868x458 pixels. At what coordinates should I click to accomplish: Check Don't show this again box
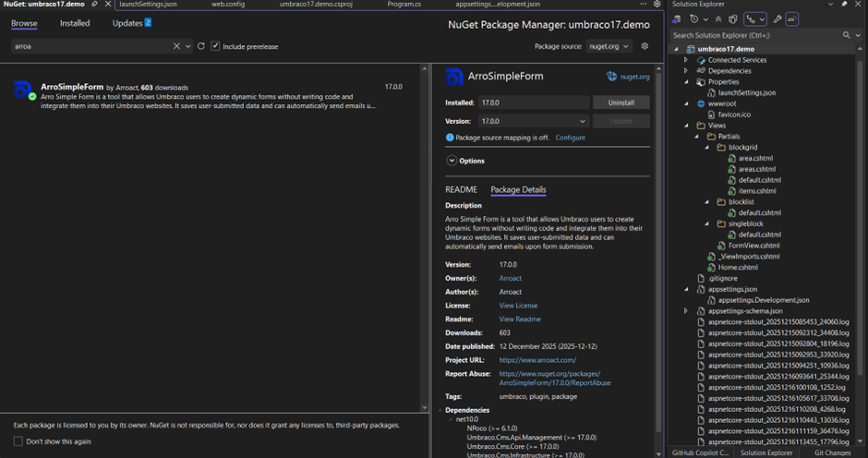(x=18, y=441)
